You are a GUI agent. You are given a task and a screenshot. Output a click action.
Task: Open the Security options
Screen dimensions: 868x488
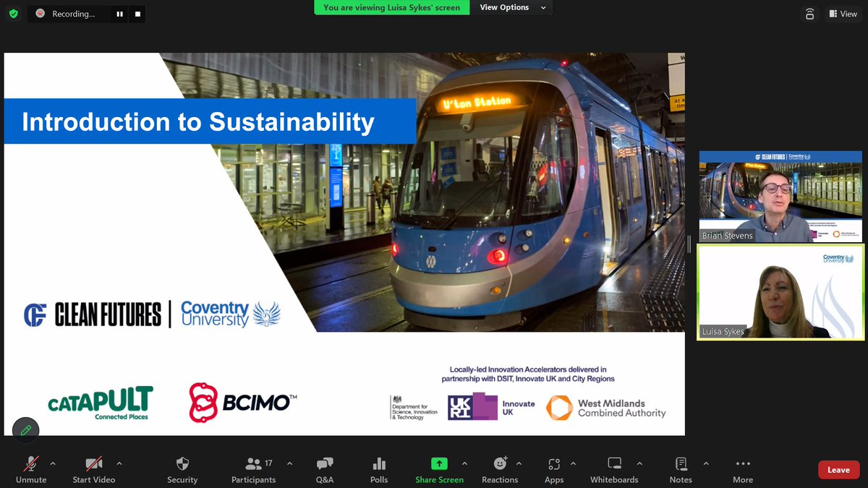182,469
